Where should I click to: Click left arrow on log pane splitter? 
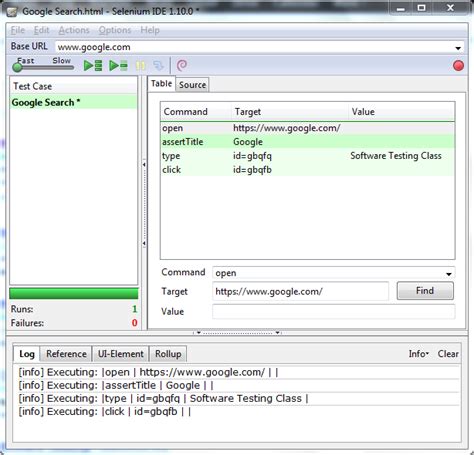point(199,332)
